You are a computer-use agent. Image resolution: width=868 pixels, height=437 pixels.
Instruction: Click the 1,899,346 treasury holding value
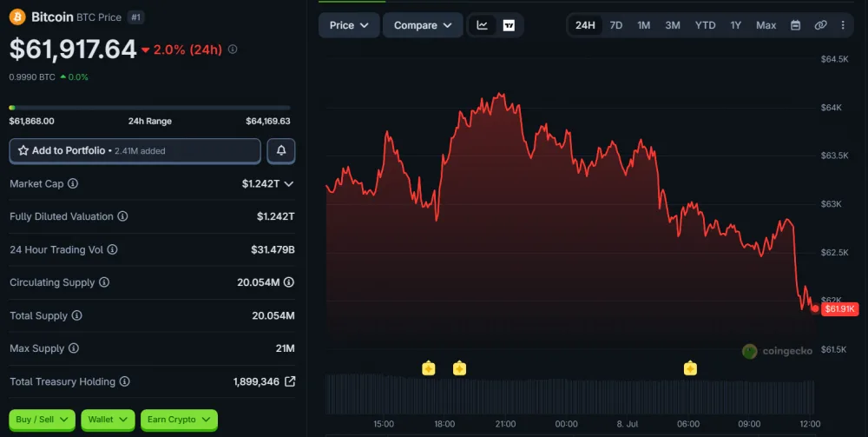coord(256,381)
